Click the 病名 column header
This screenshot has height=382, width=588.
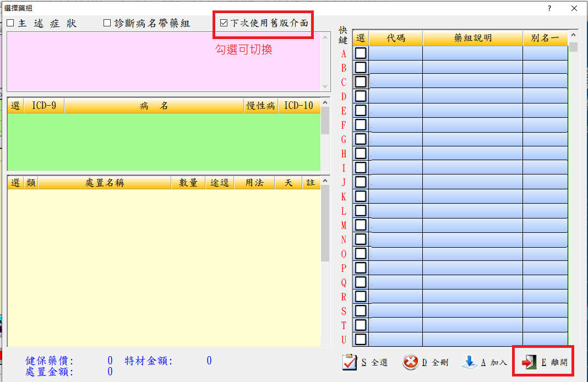pos(154,106)
